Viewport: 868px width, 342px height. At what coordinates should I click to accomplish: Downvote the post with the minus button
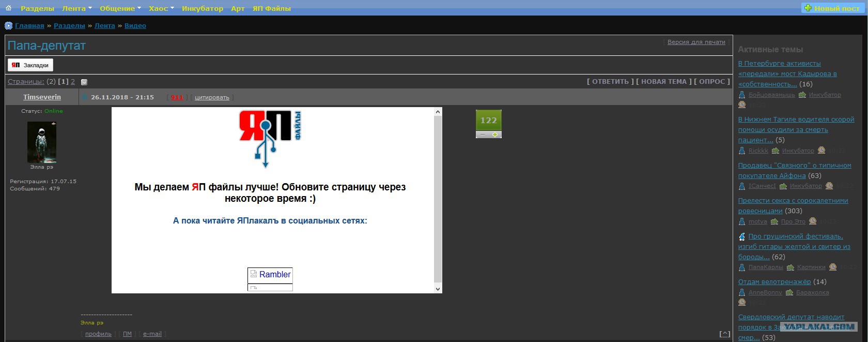[483, 135]
